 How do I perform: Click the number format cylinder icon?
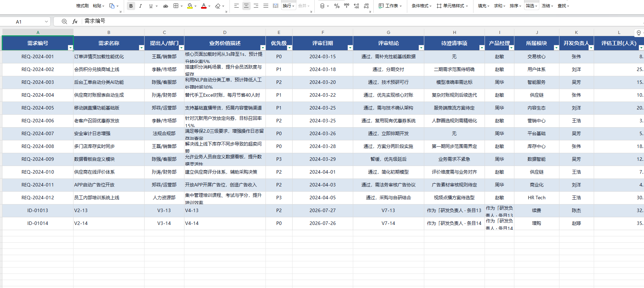coord(322,6)
